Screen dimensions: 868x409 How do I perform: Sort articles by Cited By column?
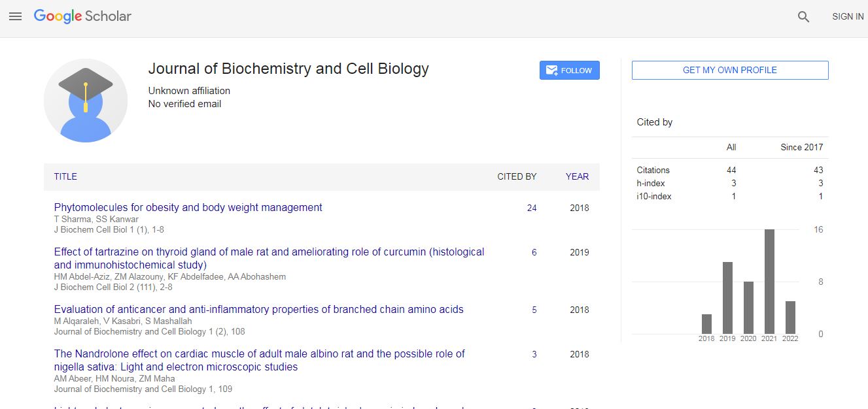tap(516, 176)
